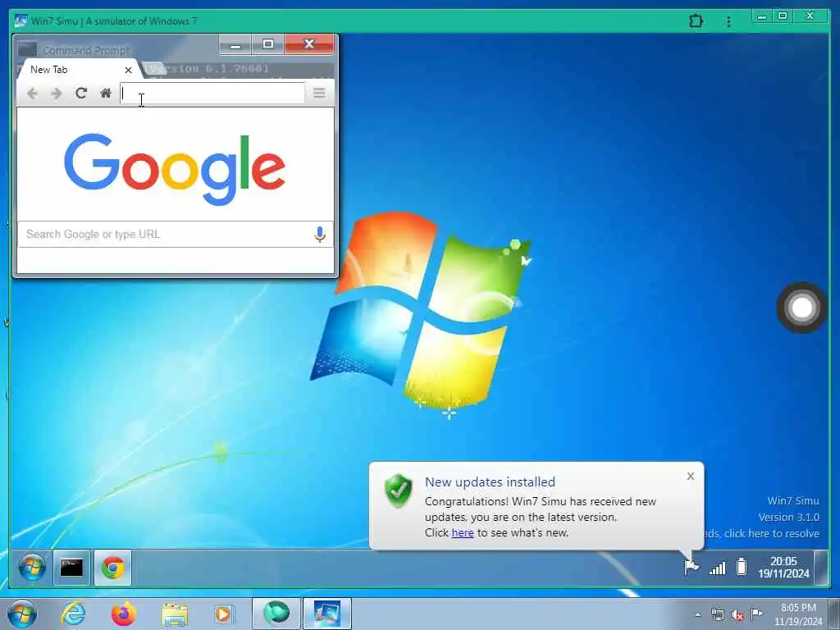This screenshot has width=840, height=630.
Task: Open the extensions puzzle icon in title bar
Action: point(696,21)
